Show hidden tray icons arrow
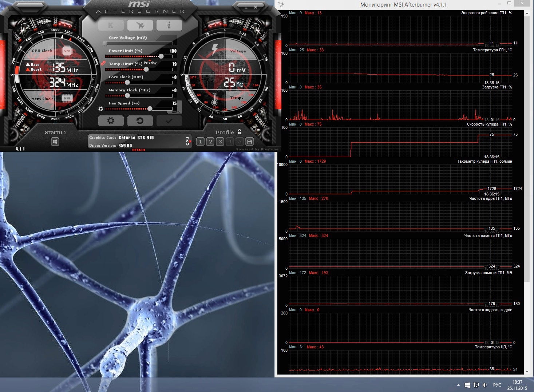 pos(458,385)
